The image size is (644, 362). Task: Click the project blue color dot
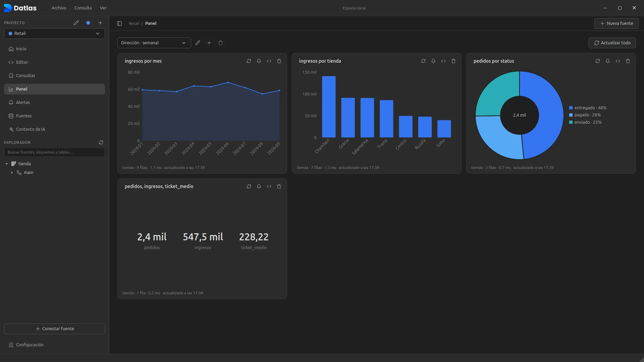(x=88, y=23)
